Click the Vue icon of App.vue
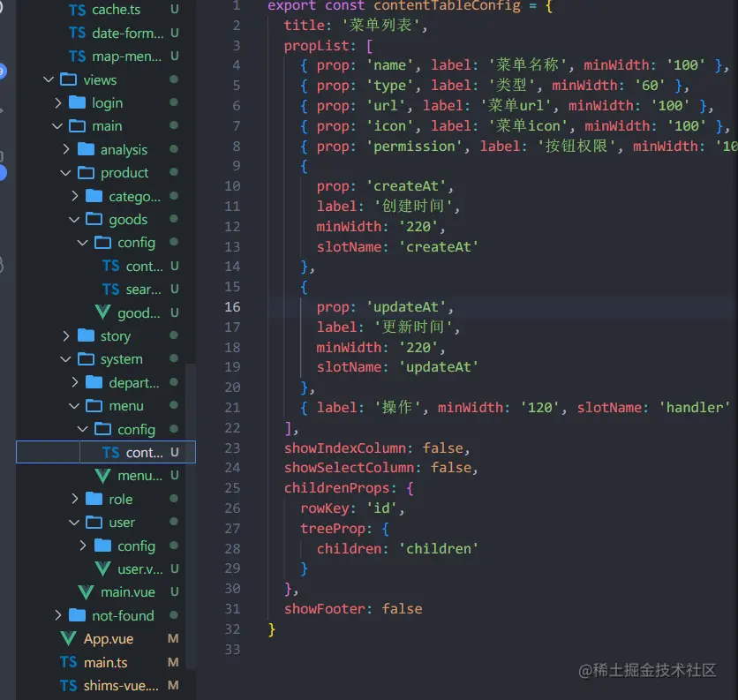 [x=69, y=639]
